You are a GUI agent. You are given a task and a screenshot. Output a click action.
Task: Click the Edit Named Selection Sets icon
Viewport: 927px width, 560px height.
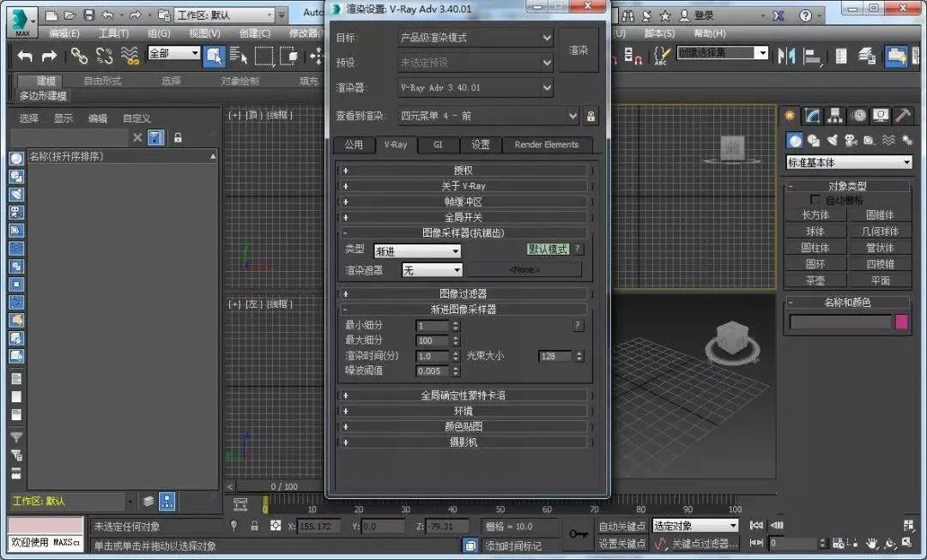pos(660,56)
